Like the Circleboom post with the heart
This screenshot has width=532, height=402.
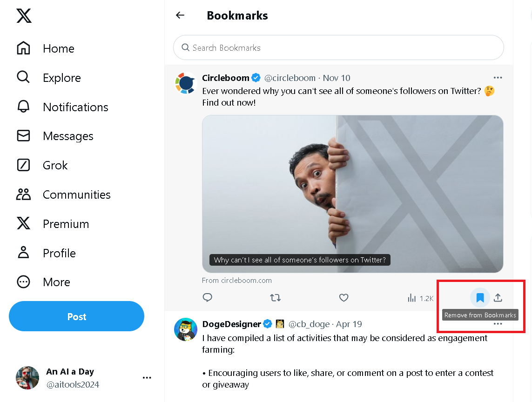click(343, 297)
